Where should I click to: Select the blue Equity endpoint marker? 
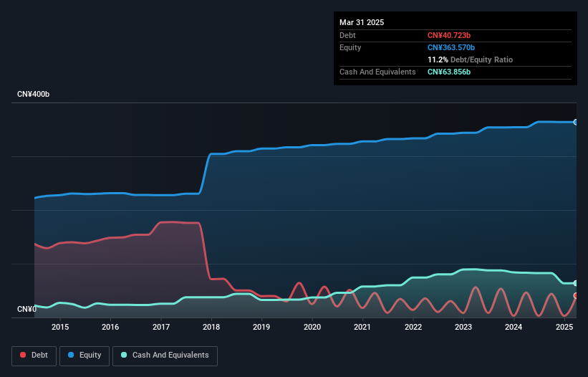(x=576, y=123)
